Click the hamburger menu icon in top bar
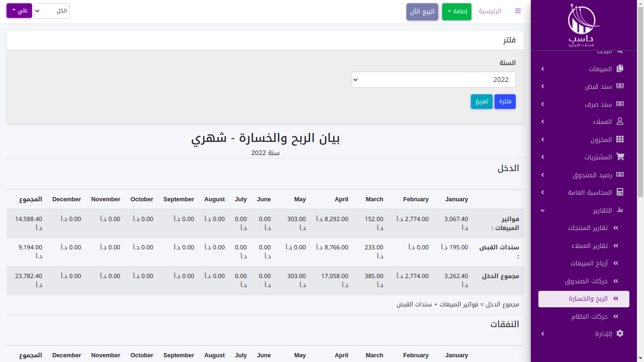Screen dimensions: 644x362 point(518,11)
